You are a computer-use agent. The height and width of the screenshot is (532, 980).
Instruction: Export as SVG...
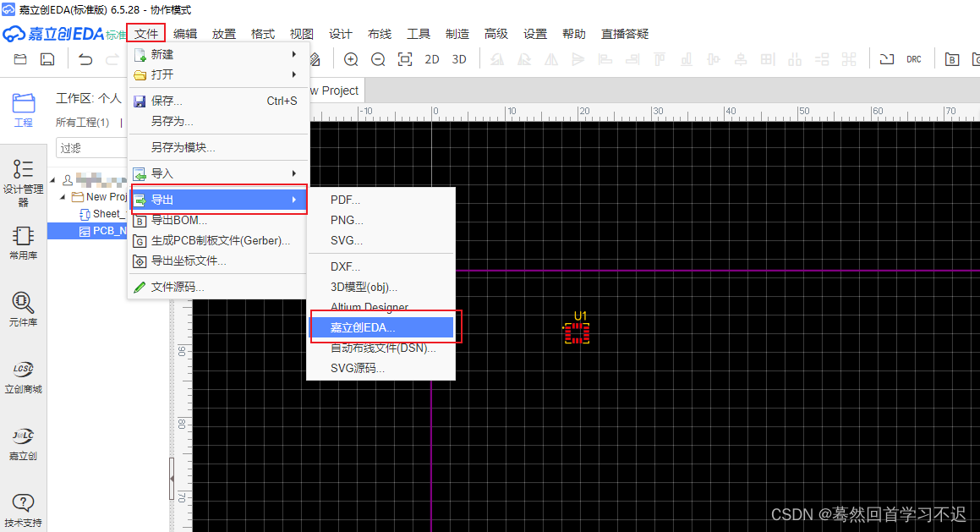(381, 240)
